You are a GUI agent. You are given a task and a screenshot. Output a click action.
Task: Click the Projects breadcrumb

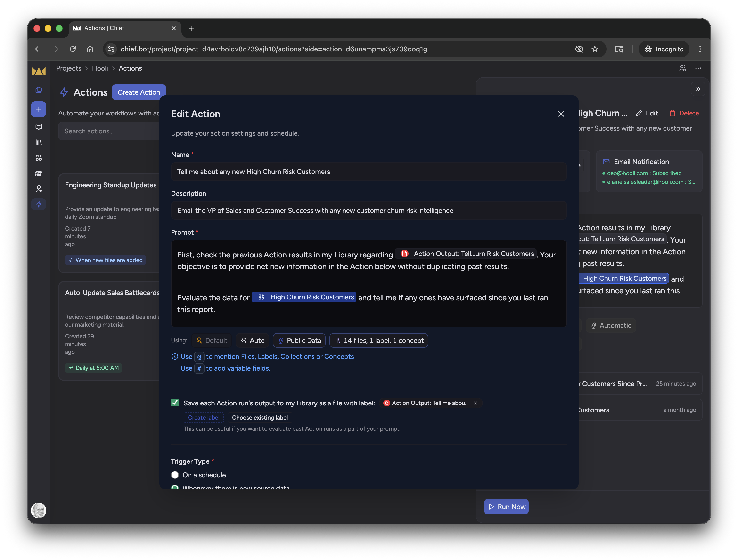coord(69,68)
